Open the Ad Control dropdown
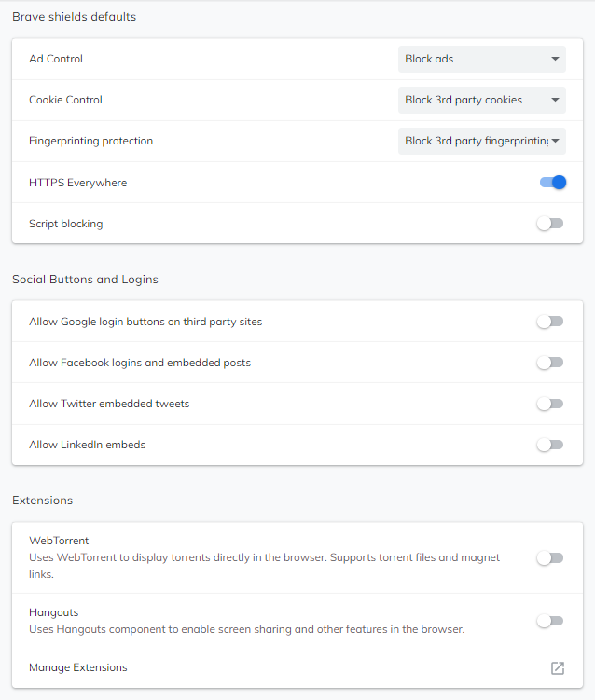Viewport: 595px width, 700px height. coord(481,59)
